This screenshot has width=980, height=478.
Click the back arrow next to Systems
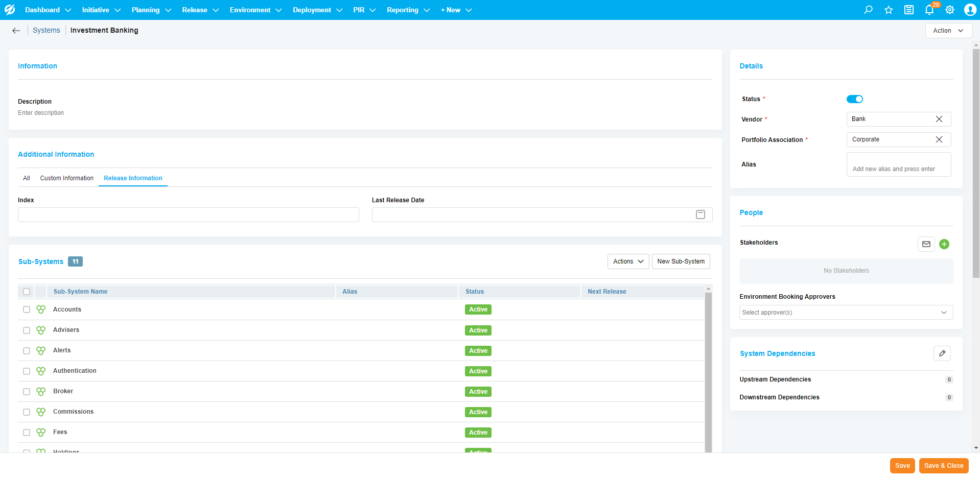tap(16, 31)
